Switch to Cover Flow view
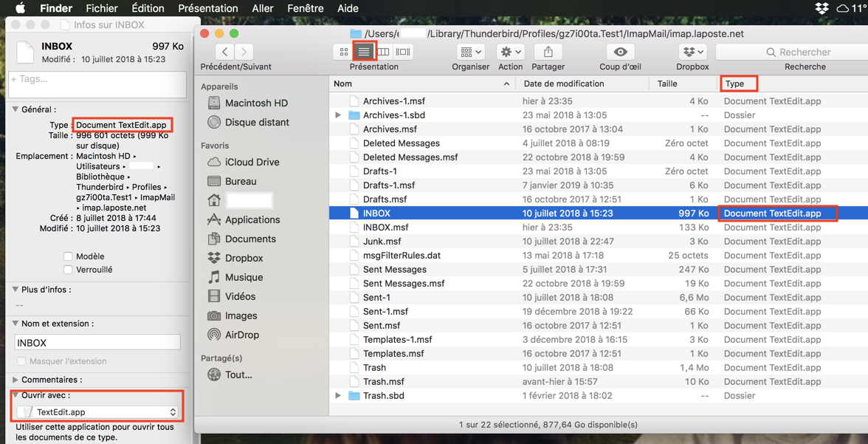Viewport: 868px width, 444px height. point(403,52)
